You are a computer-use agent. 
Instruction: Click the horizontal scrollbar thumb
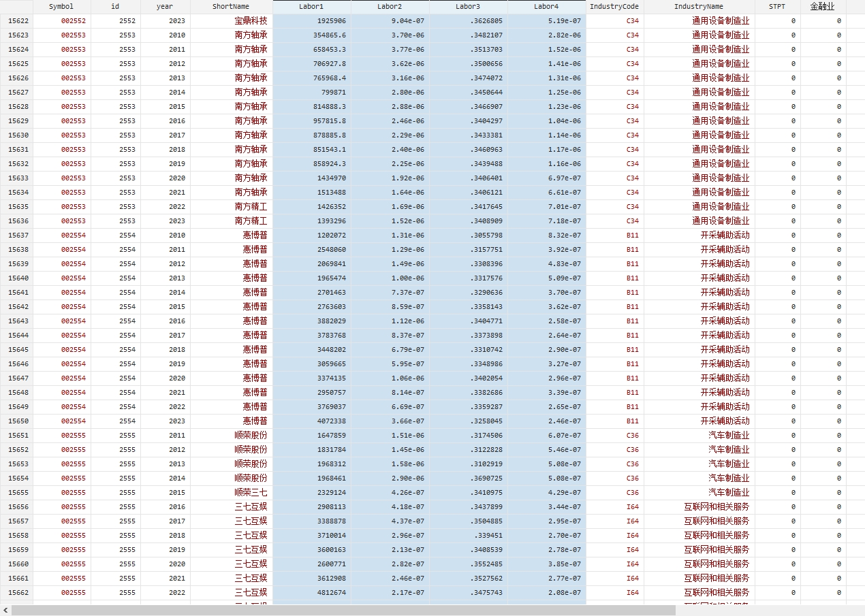[343, 611]
